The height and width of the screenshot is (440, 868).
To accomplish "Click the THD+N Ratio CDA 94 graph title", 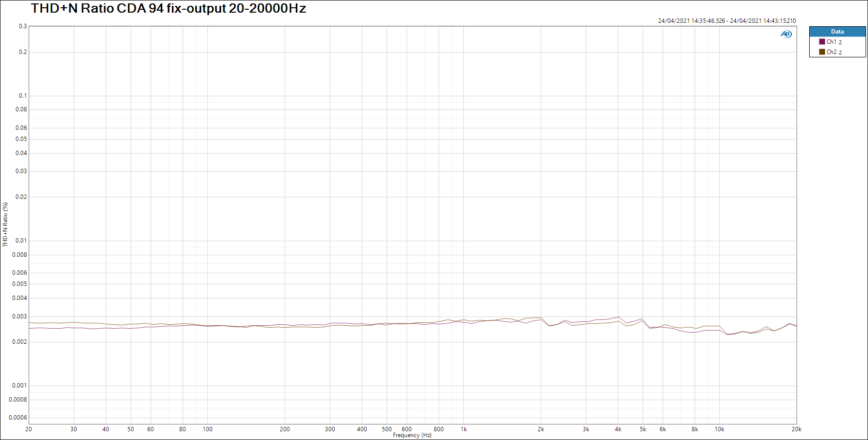I will pos(169,9).
